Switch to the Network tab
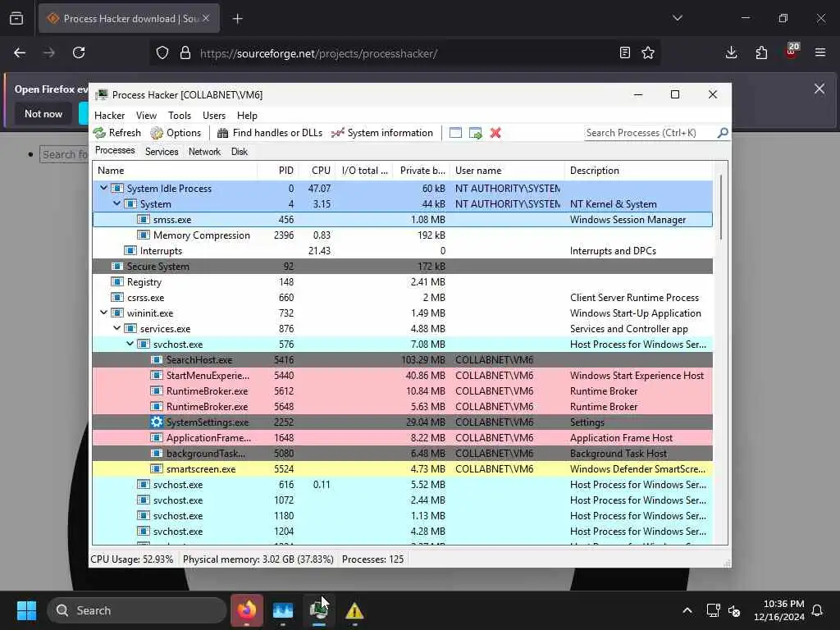This screenshot has height=630, width=840. 204,152
